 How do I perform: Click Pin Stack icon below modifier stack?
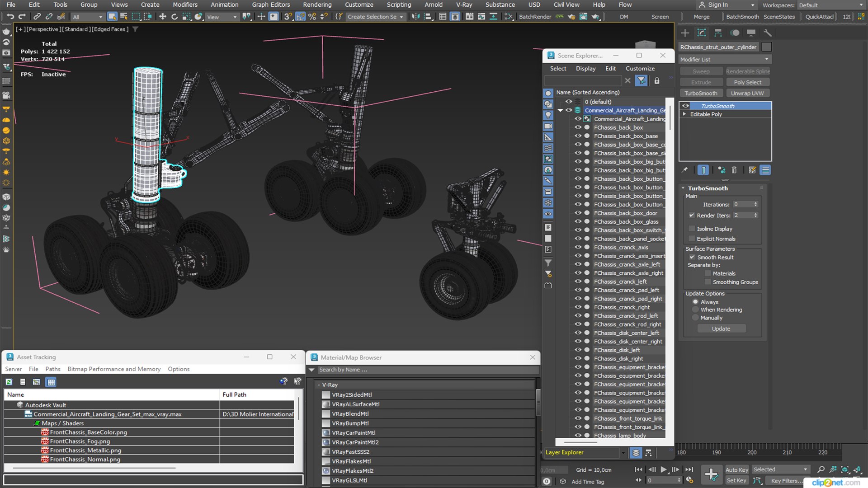685,170
